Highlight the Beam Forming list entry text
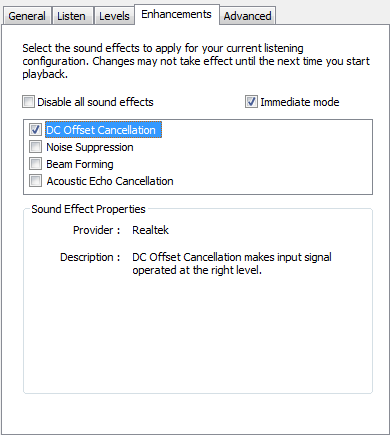Screen dimensions: 390x435 tap(80, 164)
